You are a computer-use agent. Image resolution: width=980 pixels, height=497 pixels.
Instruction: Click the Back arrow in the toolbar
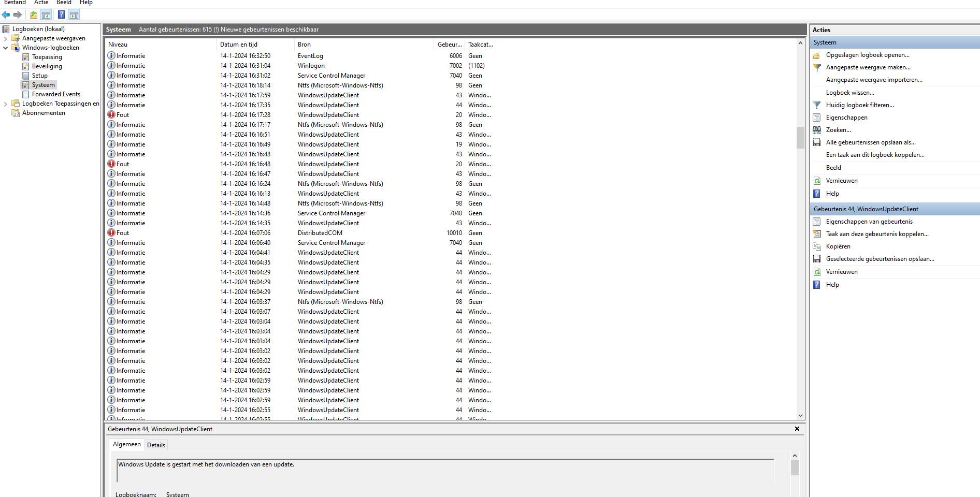point(6,14)
